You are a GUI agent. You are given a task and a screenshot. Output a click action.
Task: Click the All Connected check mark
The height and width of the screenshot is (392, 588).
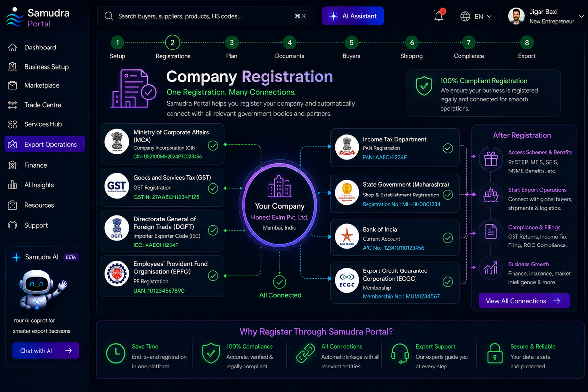click(x=279, y=282)
